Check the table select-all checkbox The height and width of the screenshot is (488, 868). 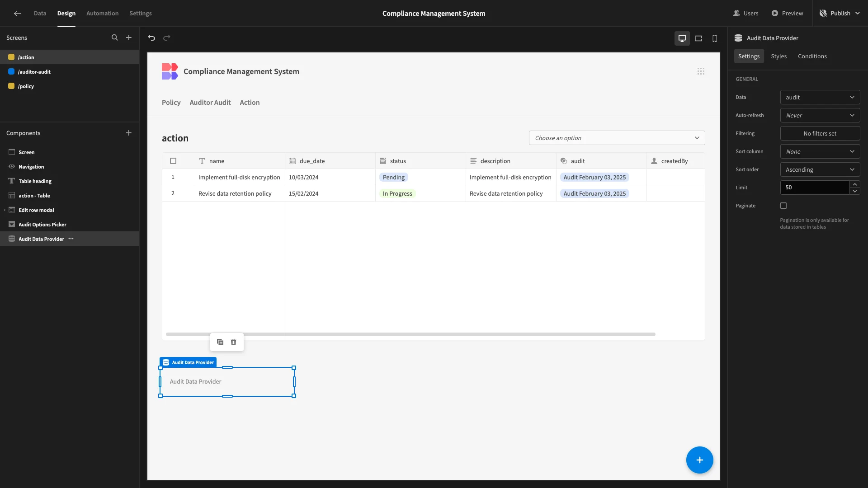pyautogui.click(x=173, y=161)
